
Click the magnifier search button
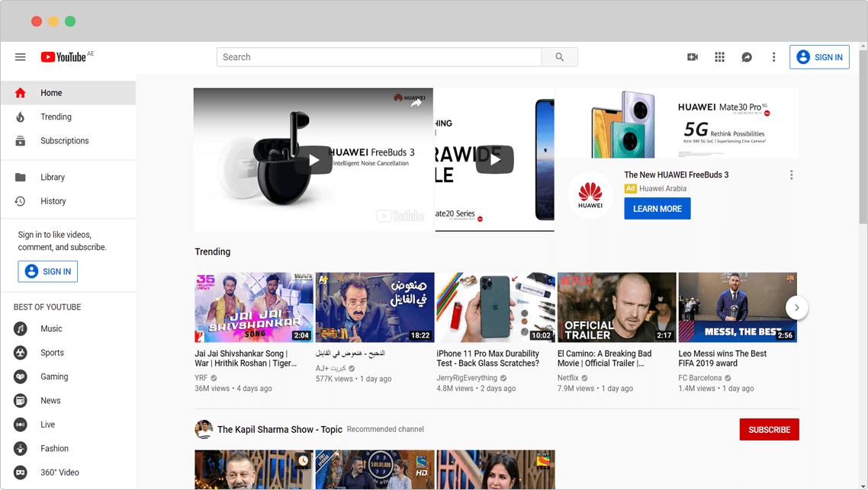[x=560, y=57]
